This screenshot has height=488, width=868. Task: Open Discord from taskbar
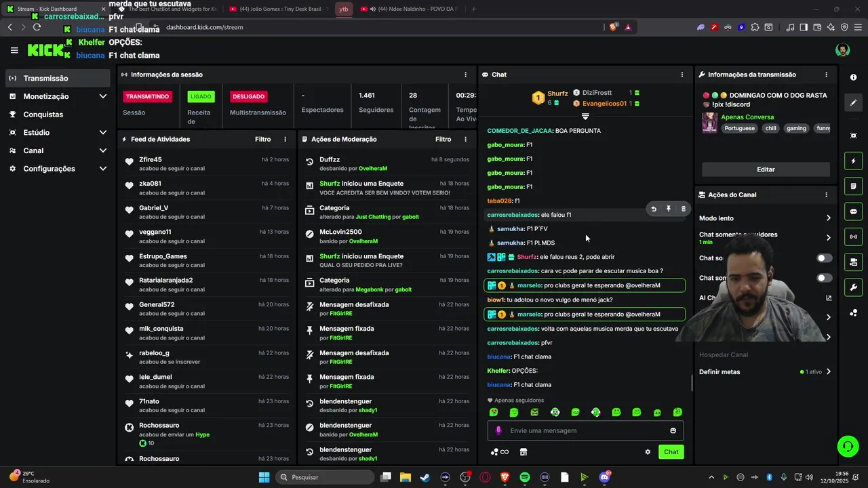pyautogui.click(x=604, y=477)
